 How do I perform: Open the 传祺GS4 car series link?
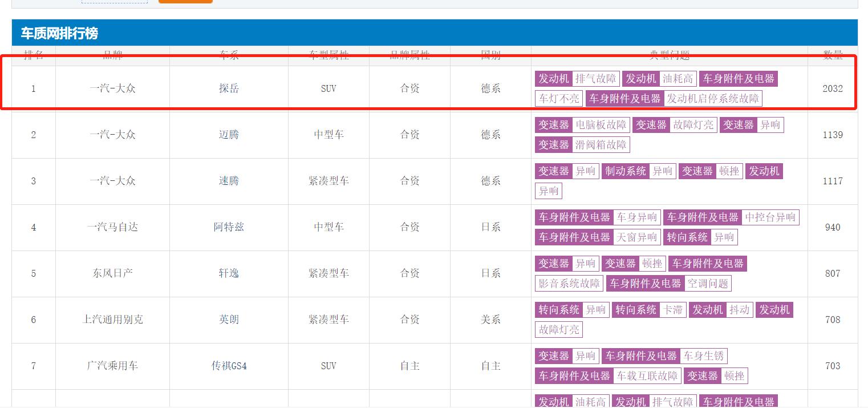coord(229,366)
